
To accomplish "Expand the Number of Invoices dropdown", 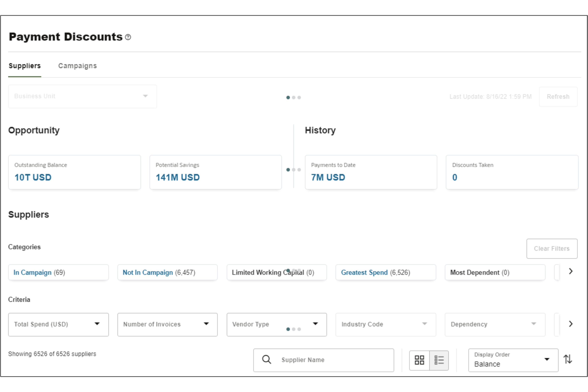I will tap(167, 324).
